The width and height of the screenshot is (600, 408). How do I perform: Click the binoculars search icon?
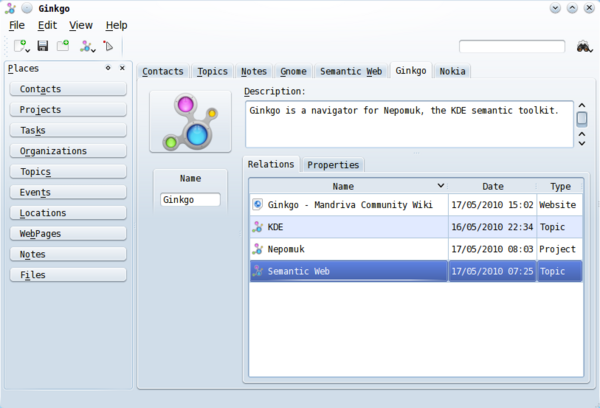coord(585,47)
